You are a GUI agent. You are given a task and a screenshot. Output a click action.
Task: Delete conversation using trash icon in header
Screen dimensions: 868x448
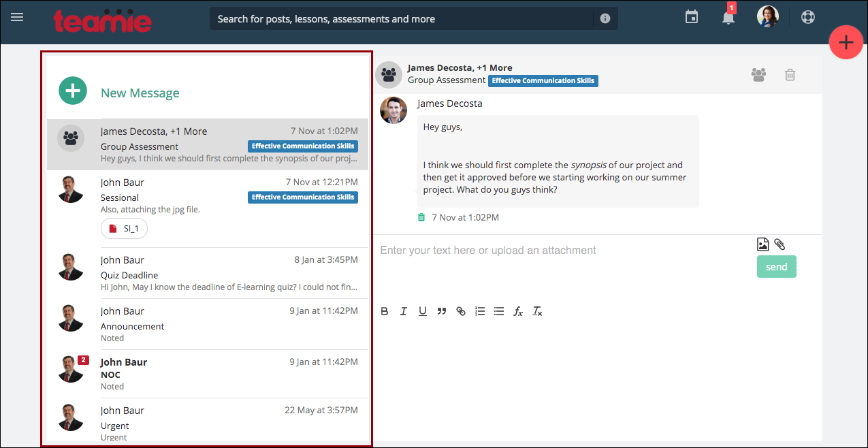[x=790, y=75]
